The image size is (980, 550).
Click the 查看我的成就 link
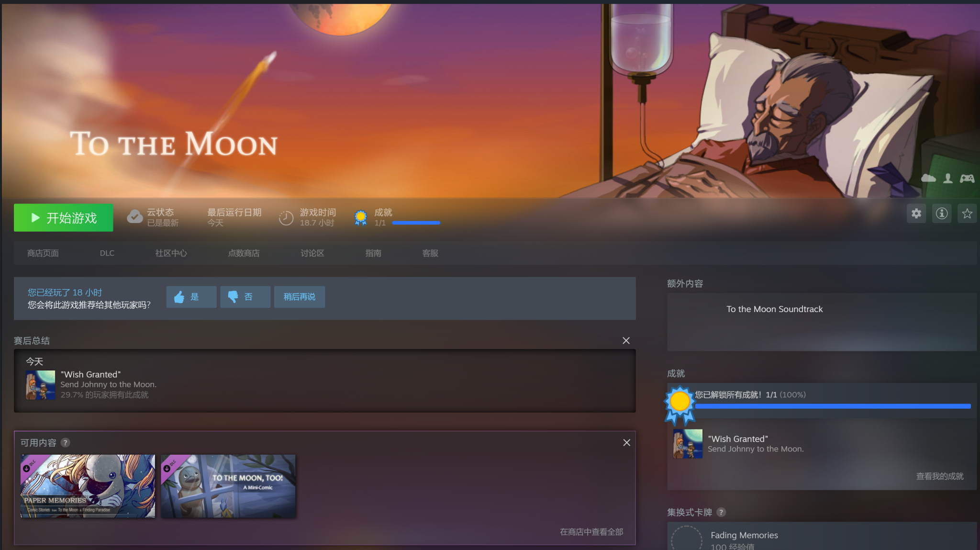pyautogui.click(x=939, y=476)
